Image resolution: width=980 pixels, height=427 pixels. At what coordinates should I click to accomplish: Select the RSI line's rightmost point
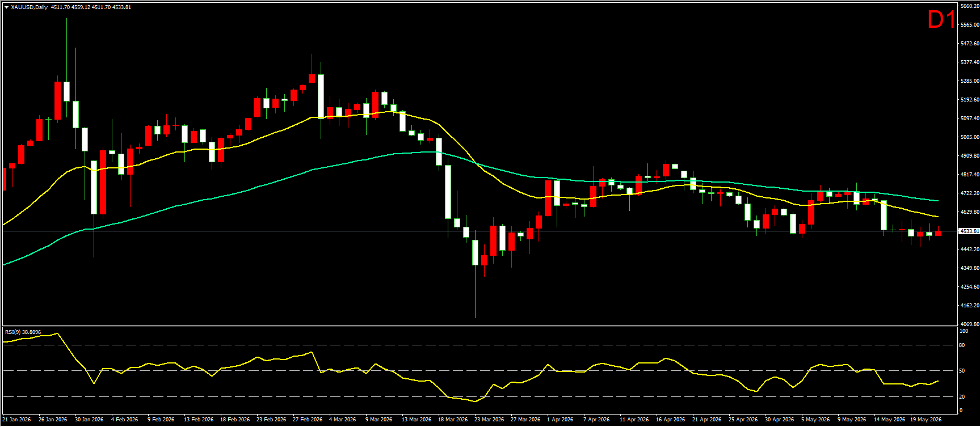(x=937, y=382)
